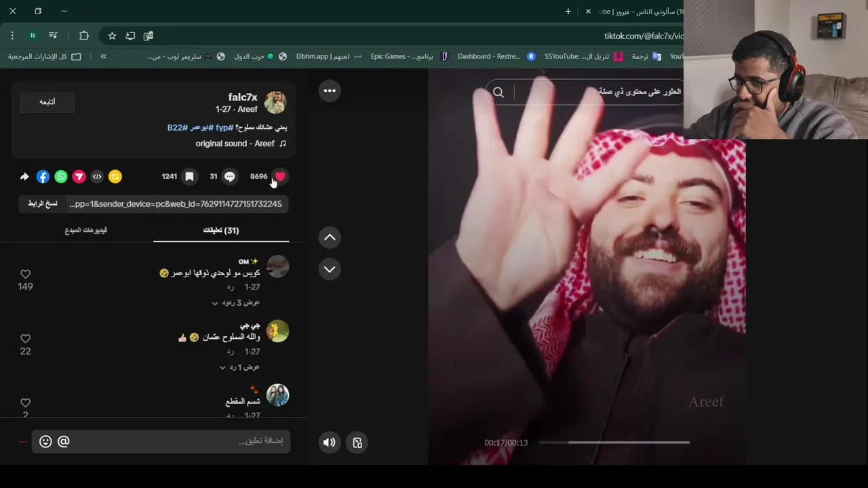Screen dimensions: 868x488
Task: Click the red send-to-friends icon
Action: tap(79, 176)
